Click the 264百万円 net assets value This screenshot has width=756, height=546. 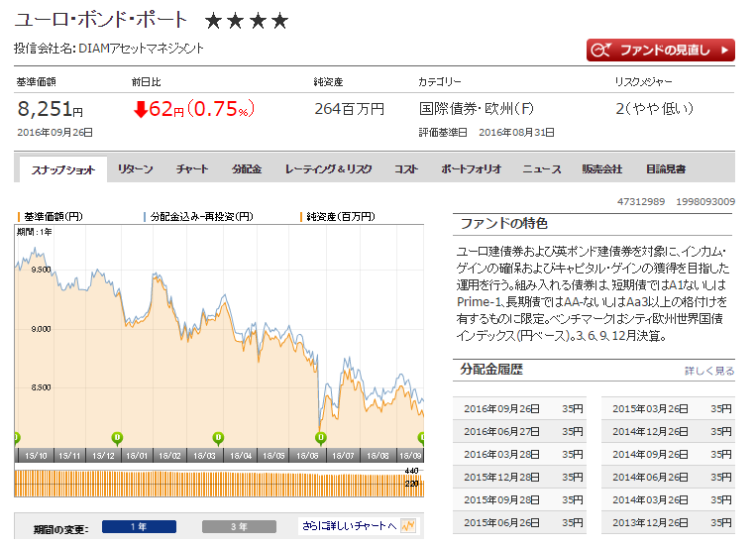[349, 109]
